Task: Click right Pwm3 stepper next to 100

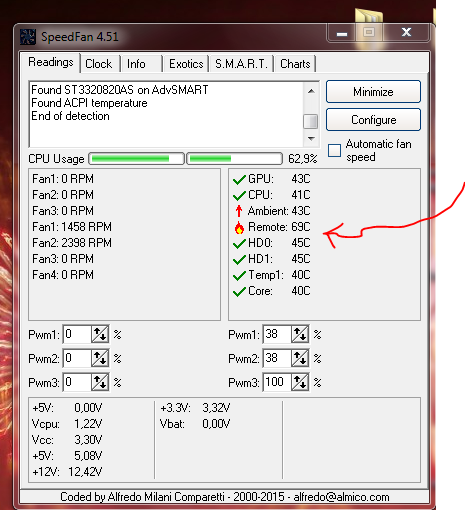Action: (300, 382)
